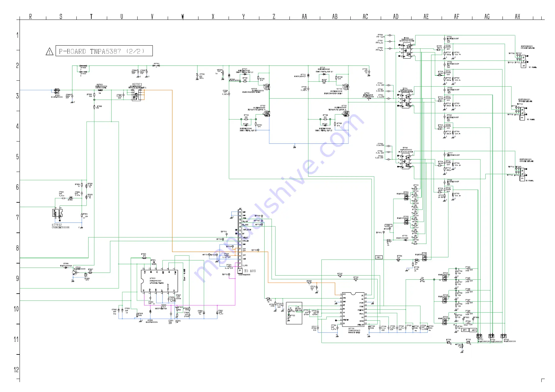Click the TP7701 test point circle
Image resolution: width=555 pixels, height=392 pixels.
coord(226,234)
